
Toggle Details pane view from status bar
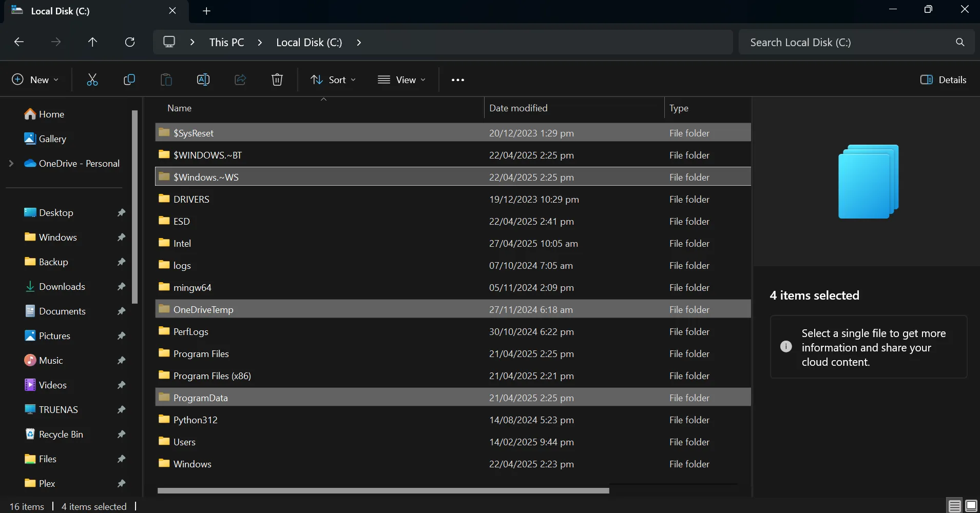(x=954, y=505)
